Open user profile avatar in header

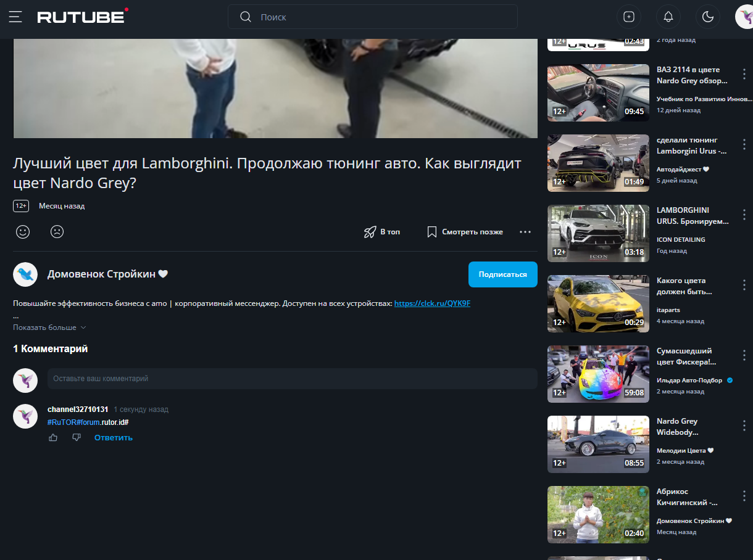tap(745, 17)
